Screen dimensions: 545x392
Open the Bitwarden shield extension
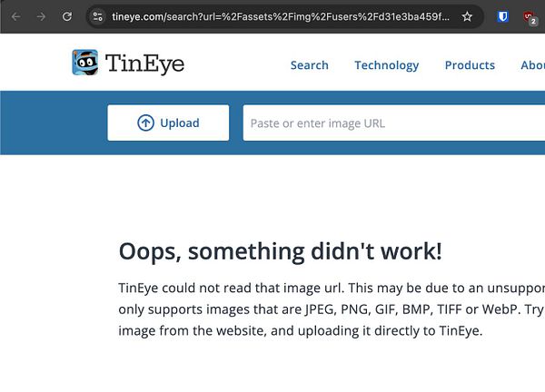502,16
